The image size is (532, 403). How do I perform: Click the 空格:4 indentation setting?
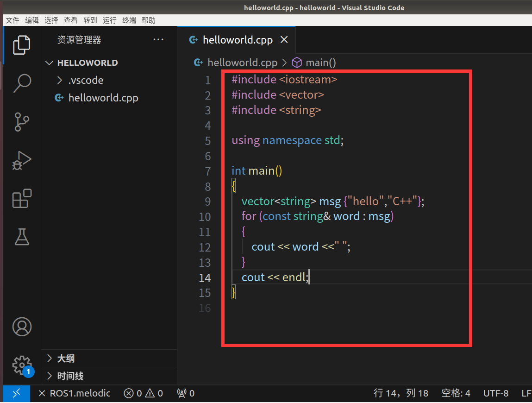click(456, 393)
